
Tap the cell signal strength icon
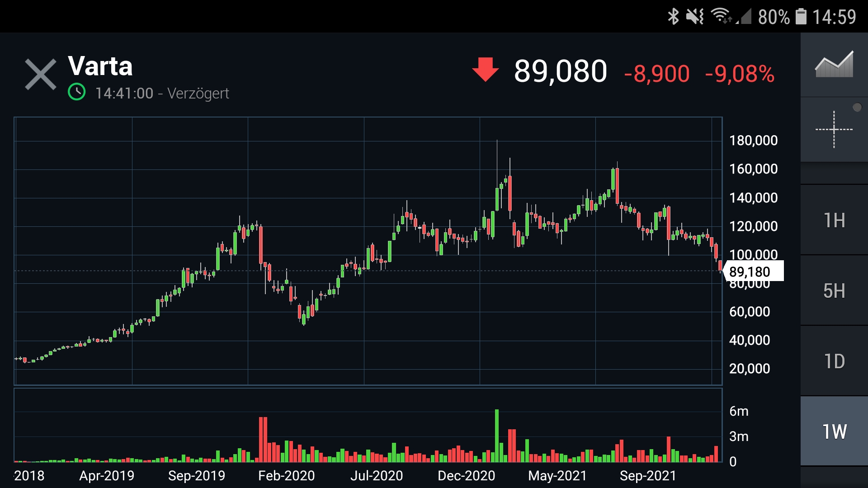[743, 17]
